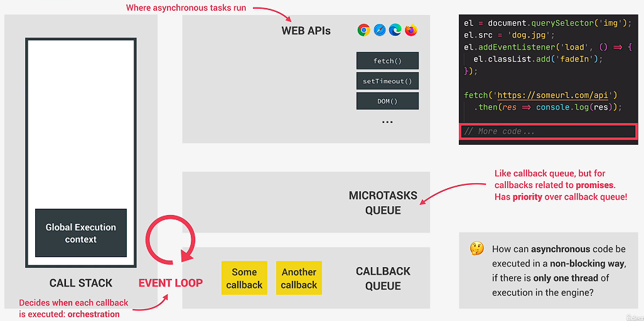Image resolution: width=644 pixels, height=321 pixels.
Task: Click the CALLBACK QUEUE label
Action: (383, 278)
